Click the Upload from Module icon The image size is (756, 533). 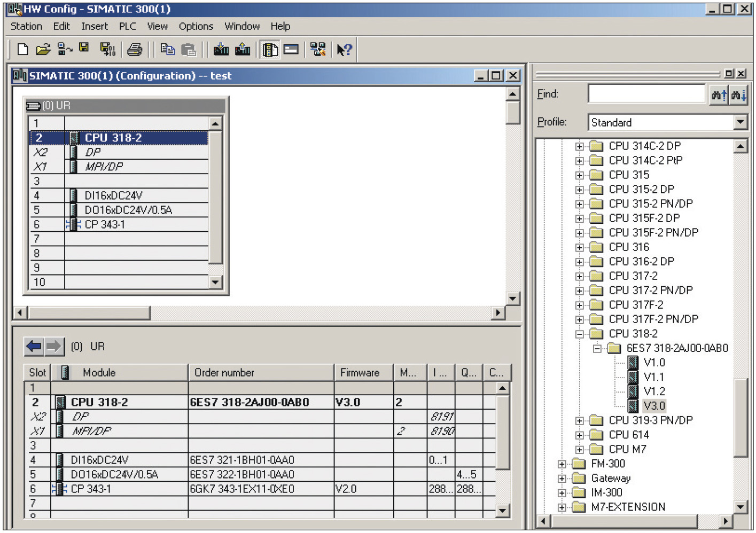243,50
